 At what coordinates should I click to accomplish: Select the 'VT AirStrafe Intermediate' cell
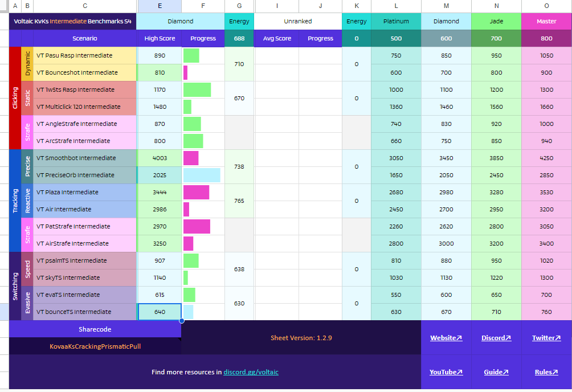(x=85, y=243)
